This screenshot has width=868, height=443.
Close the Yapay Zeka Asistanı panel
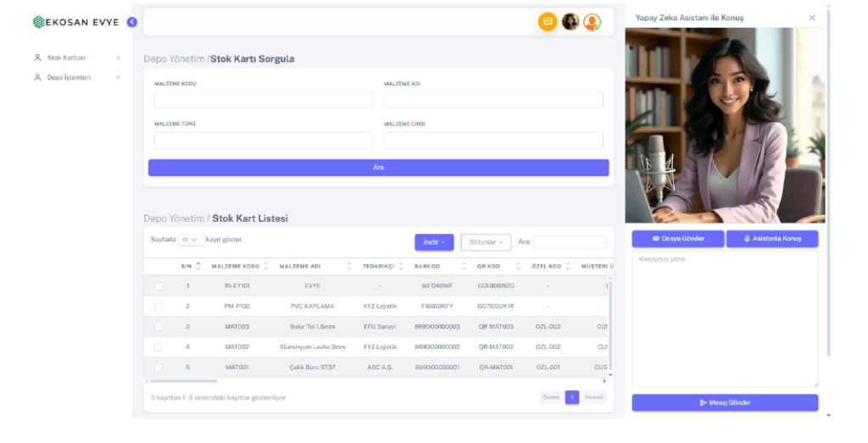click(812, 18)
